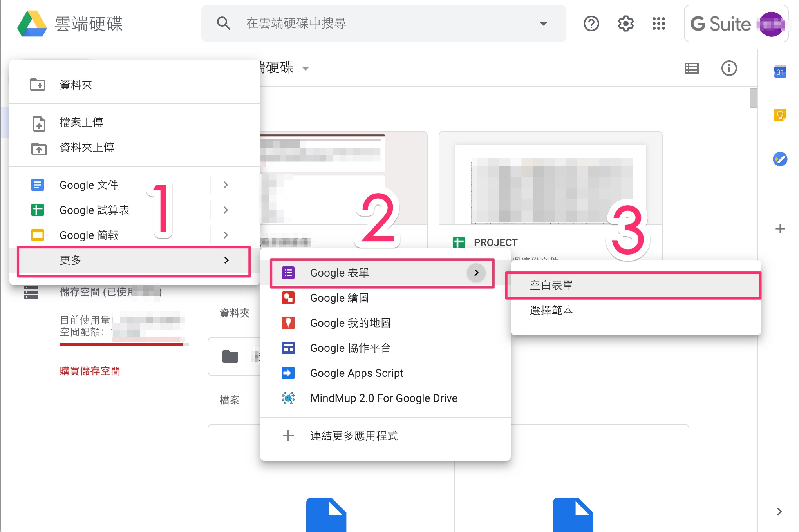The image size is (799, 532).
Task: Open Google Calendar side panel icon
Action: click(780, 72)
